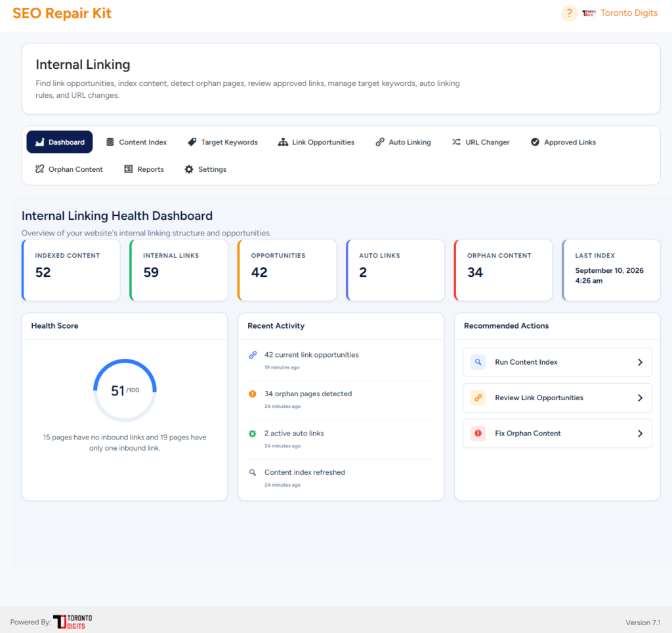
Task: Click the Recommended Actions card heading
Action: tap(506, 326)
